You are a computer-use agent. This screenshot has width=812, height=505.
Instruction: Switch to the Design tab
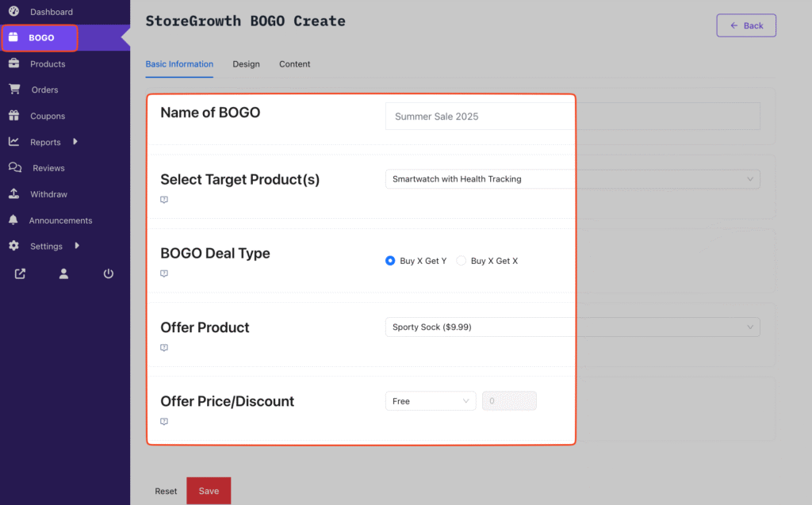point(246,64)
